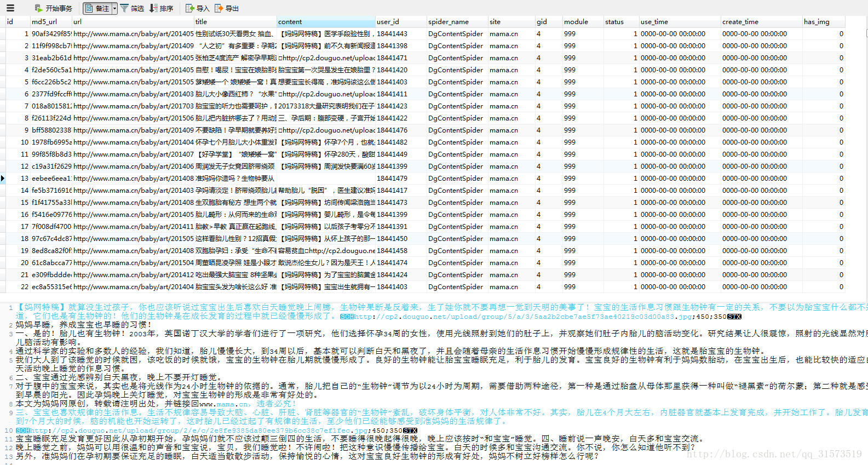Select the module column header
This screenshot has width=868, height=465.
pyautogui.click(x=583, y=22)
